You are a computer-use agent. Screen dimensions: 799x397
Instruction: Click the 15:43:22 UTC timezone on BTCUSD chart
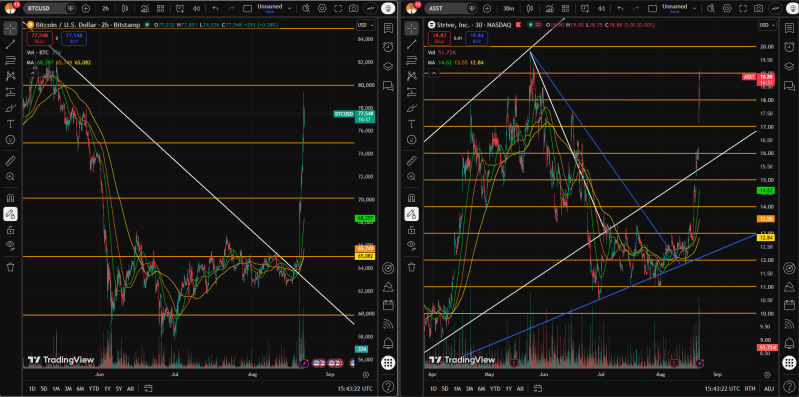click(x=355, y=388)
